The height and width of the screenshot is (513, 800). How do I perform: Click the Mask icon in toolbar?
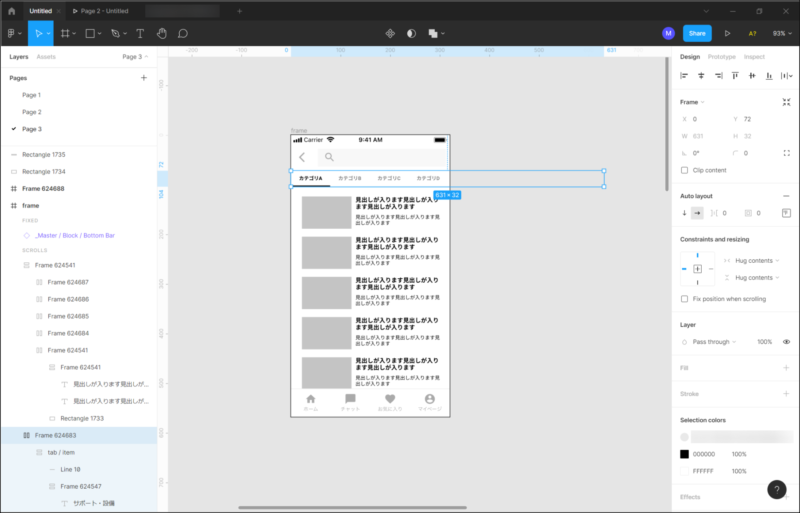tap(411, 33)
